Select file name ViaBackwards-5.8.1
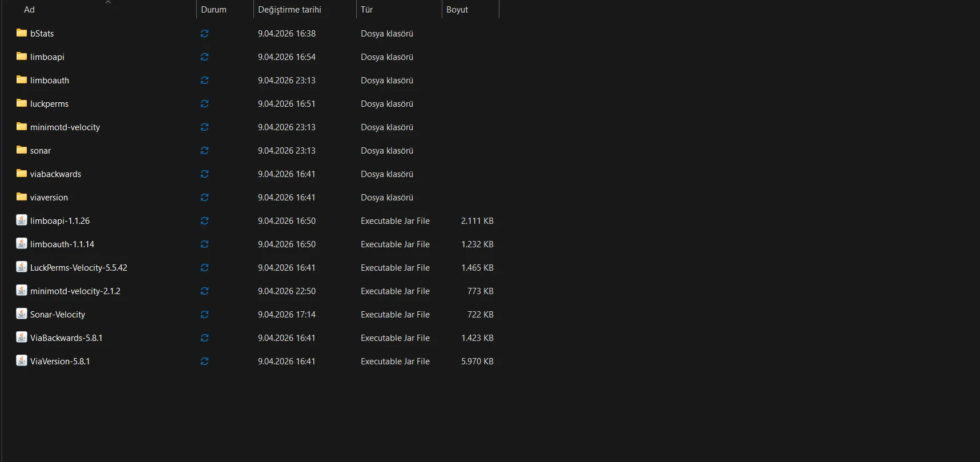Screen dimensions: 980x462 (x=66, y=338)
